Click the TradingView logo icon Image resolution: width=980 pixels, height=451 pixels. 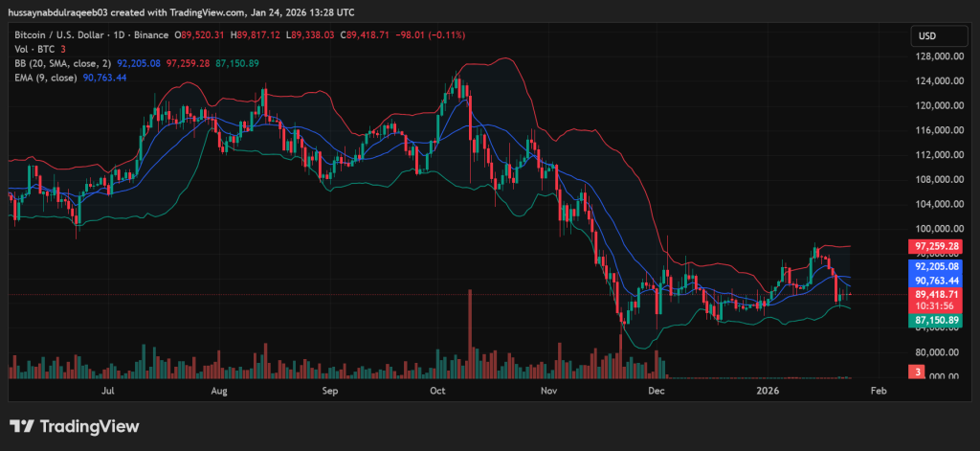click(23, 426)
